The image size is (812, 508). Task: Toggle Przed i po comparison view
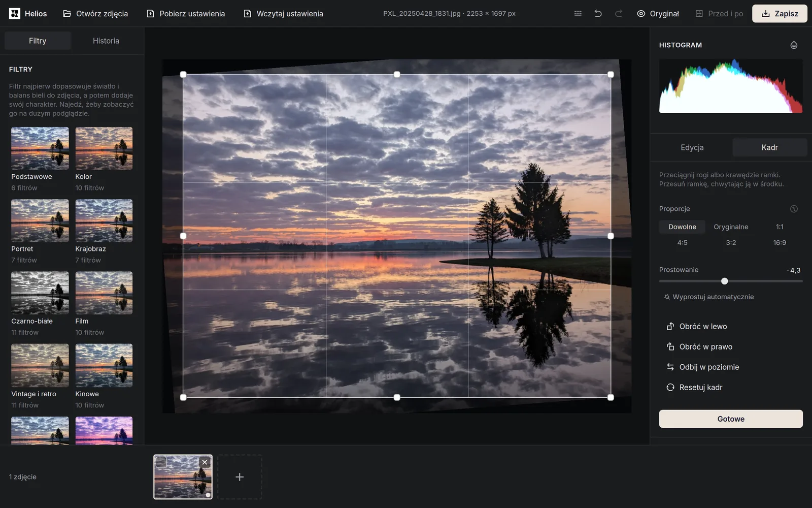[x=719, y=14]
